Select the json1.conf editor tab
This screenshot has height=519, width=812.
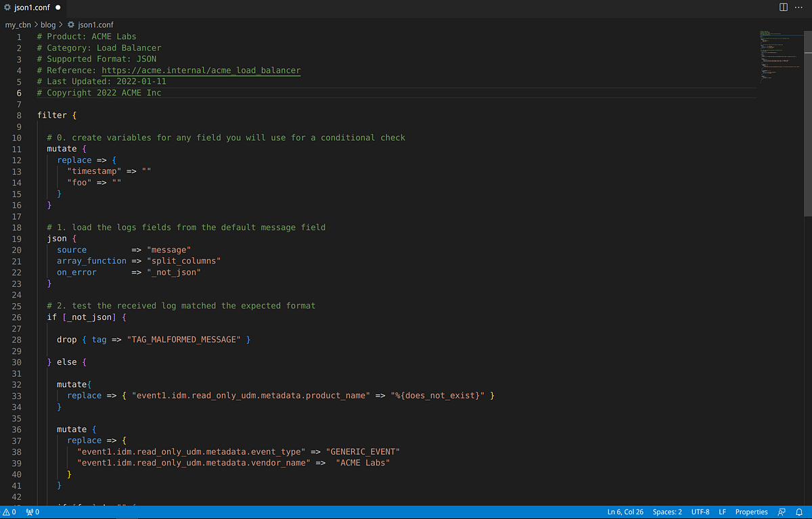tap(32, 7)
